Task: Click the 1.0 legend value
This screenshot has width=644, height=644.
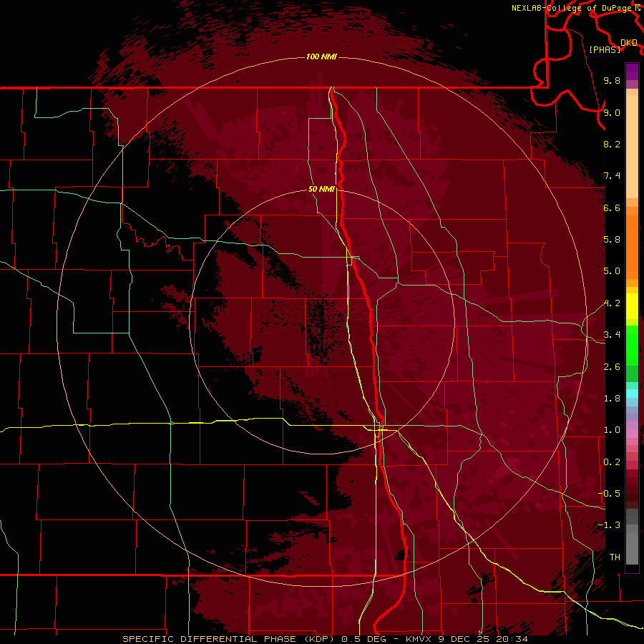Action: [612, 430]
